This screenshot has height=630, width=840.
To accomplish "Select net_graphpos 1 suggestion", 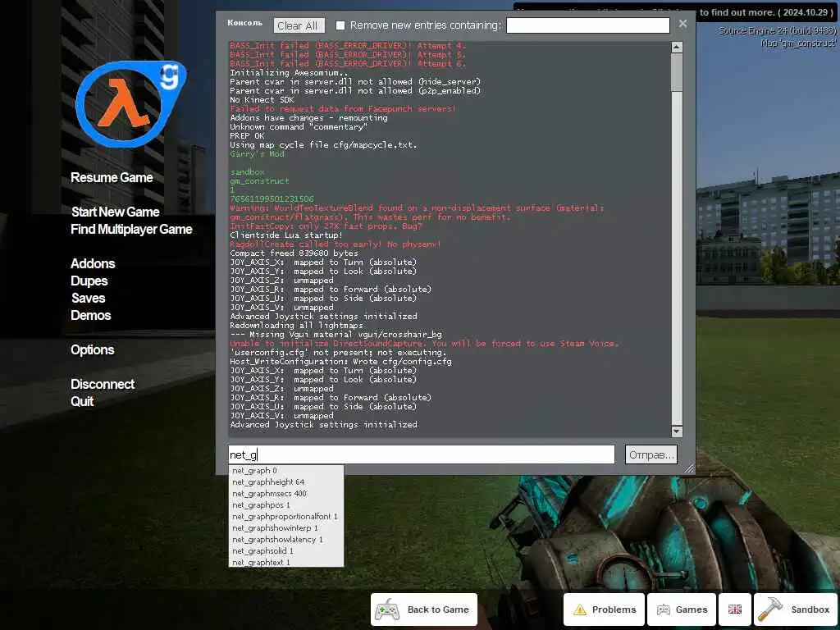I will [x=286, y=505].
